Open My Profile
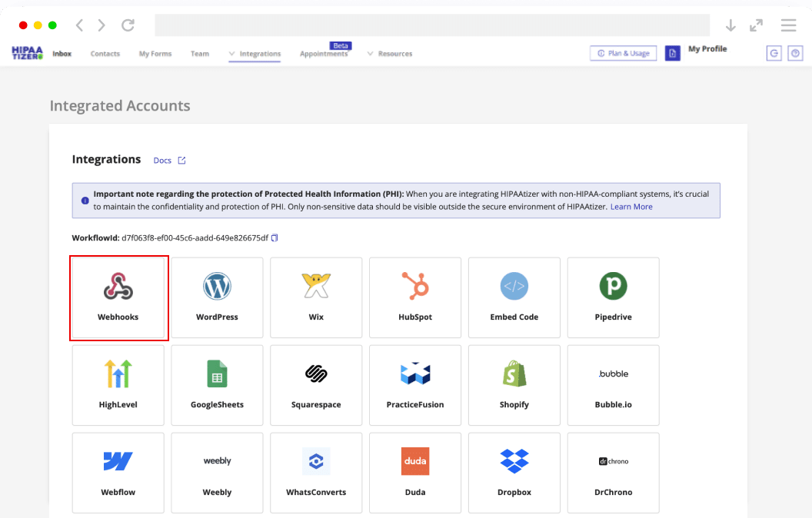 pos(707,48)
